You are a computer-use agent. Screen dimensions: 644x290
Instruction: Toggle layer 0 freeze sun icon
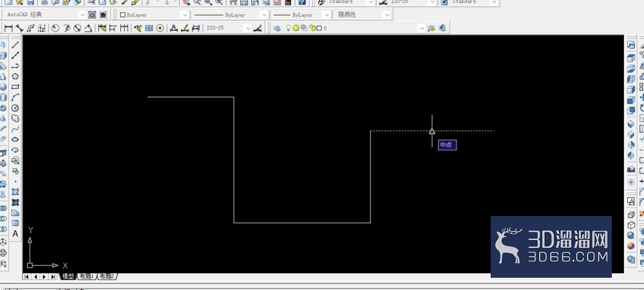point(296,28)
